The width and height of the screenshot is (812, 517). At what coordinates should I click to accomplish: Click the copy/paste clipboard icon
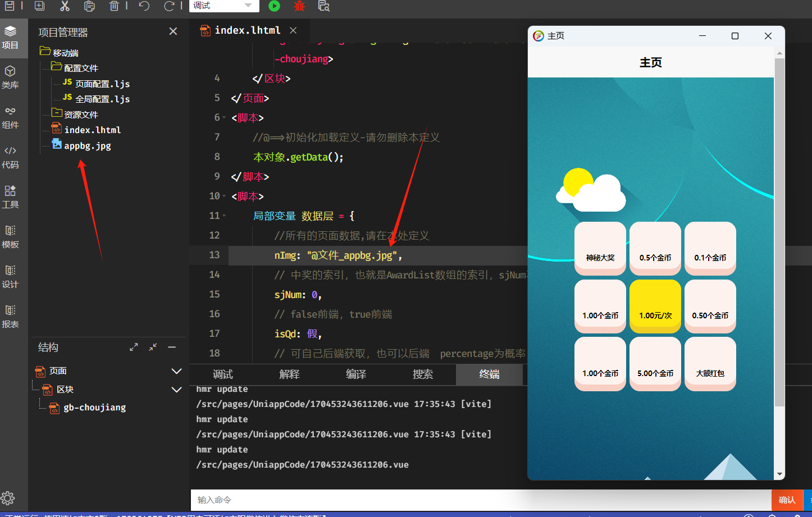[89, 6]
